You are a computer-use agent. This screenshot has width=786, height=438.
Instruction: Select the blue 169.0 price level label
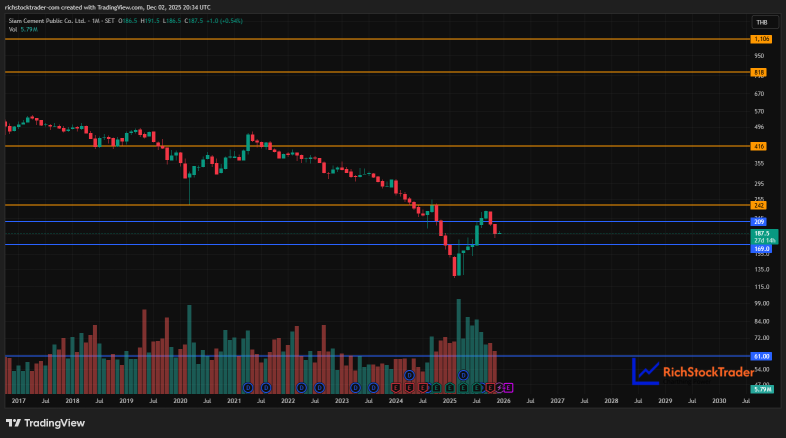(x=761, y=249)
